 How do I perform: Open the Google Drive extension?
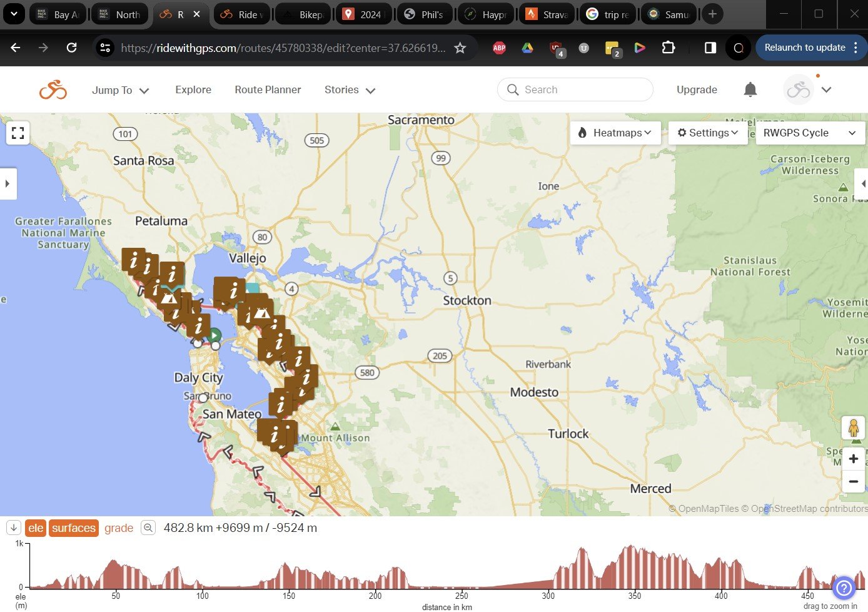527,48
